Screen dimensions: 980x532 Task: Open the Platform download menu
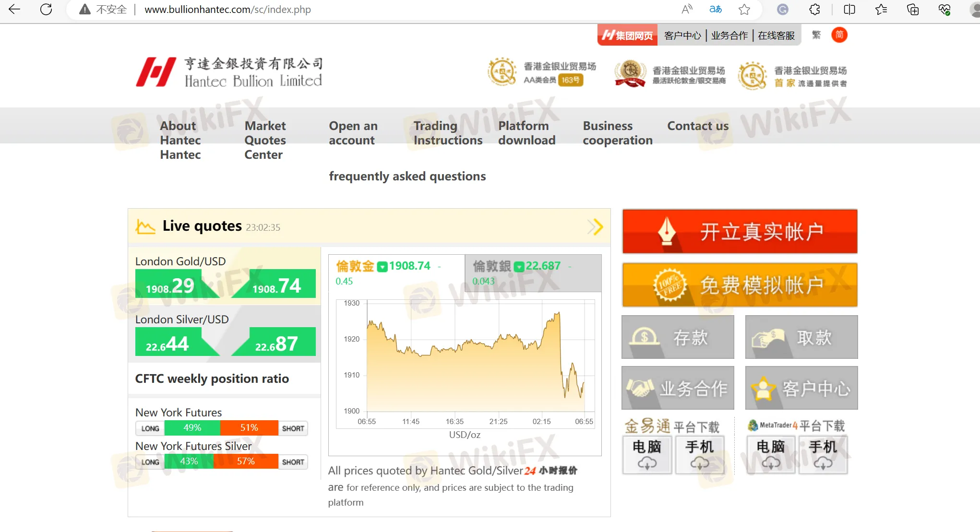pos(526,133)
